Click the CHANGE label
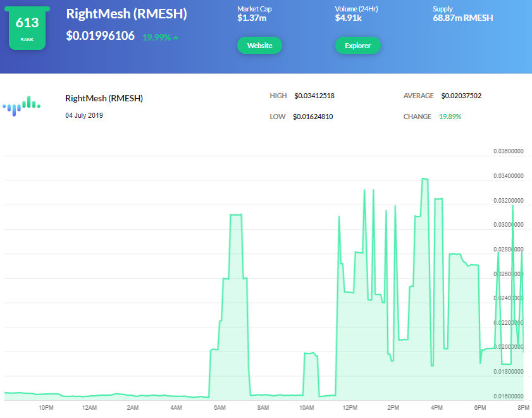This screenshot has height=418, width=532. coord(418,117)
